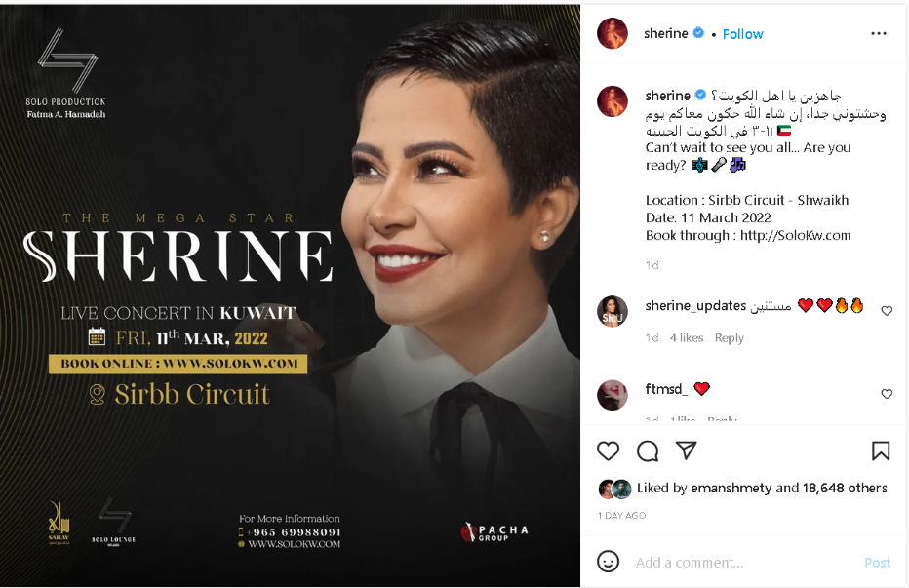This screenshot has width=909, height=588.
Task: View the list of 18,648 others who liked
Action: click(x=845, y=488)
